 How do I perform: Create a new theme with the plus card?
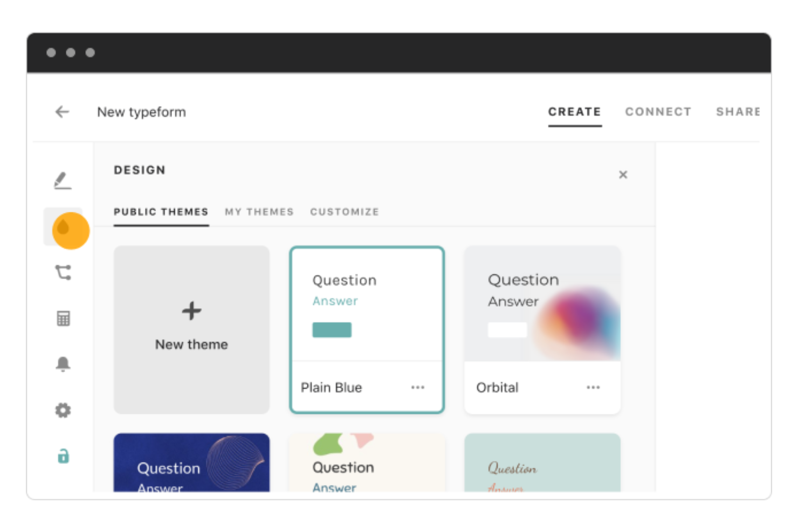click(x=191, y=329)
